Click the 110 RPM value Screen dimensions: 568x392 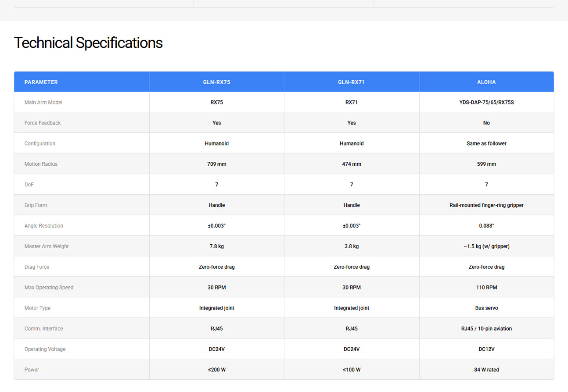[x=486, y=288]
